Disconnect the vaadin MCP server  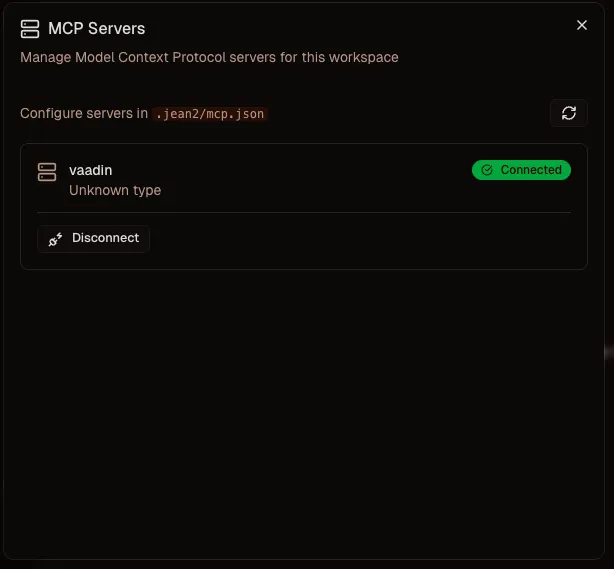[x=94, y=238]
